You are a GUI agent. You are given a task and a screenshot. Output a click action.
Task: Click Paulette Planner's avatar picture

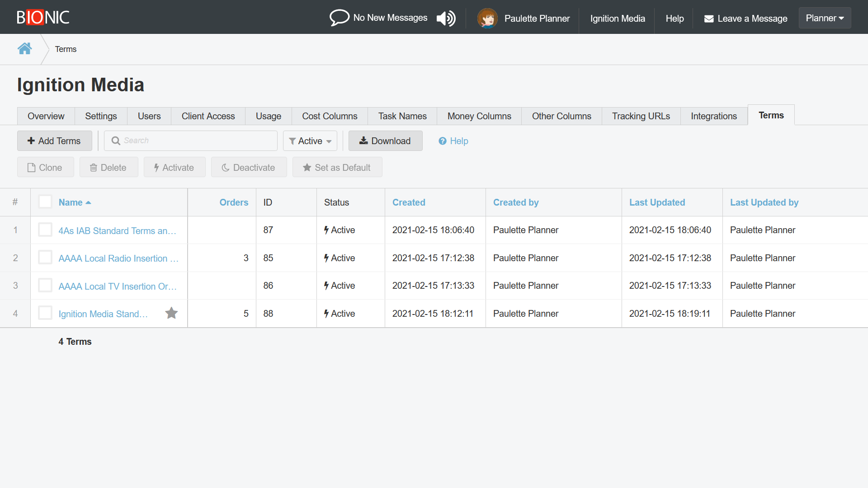(487, 18)
